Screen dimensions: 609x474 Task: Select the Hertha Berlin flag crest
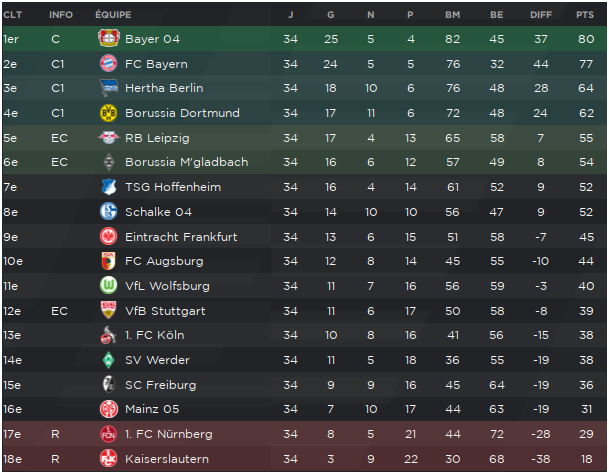[109, 88]
